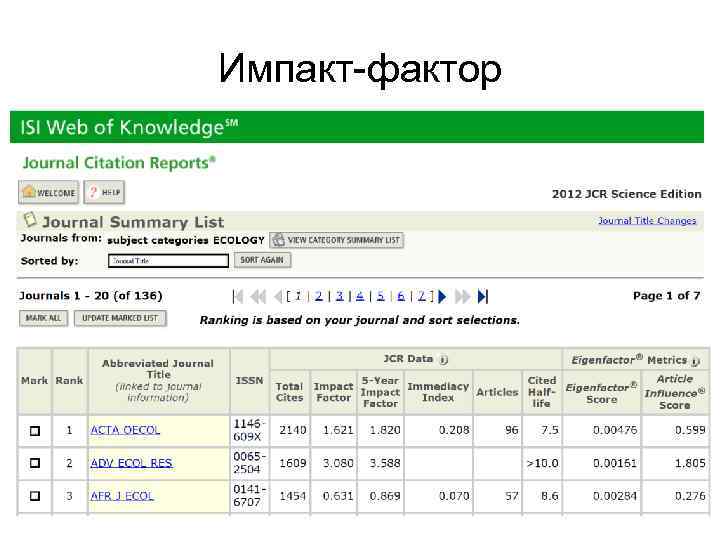
Task: Click the Immediacy Index column header
Action: point(438,392)
